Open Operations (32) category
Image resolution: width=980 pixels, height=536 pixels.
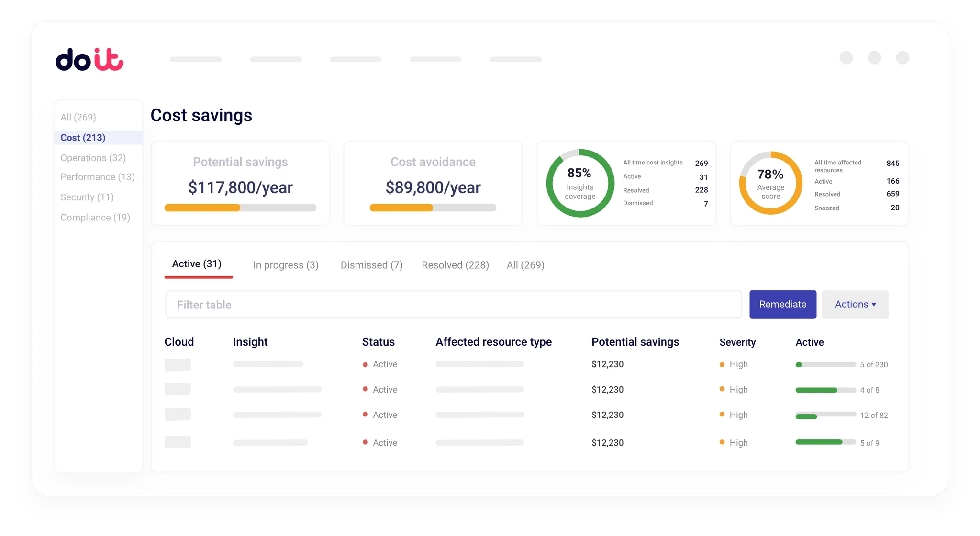click(x=93, y=158)
